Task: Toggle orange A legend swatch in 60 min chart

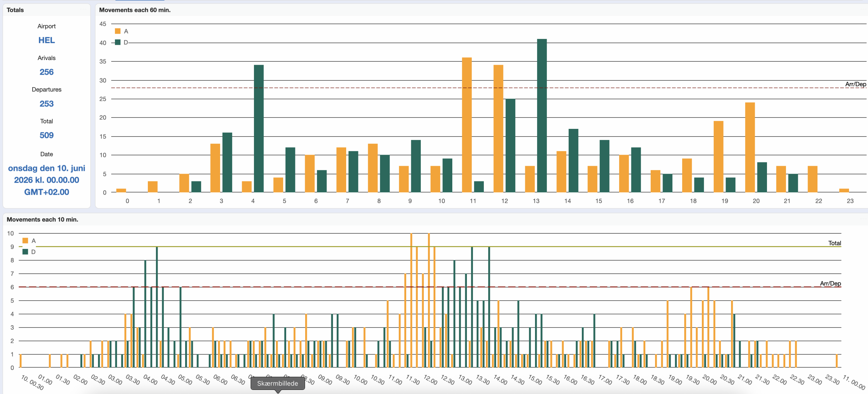Action: pos(118,31)
